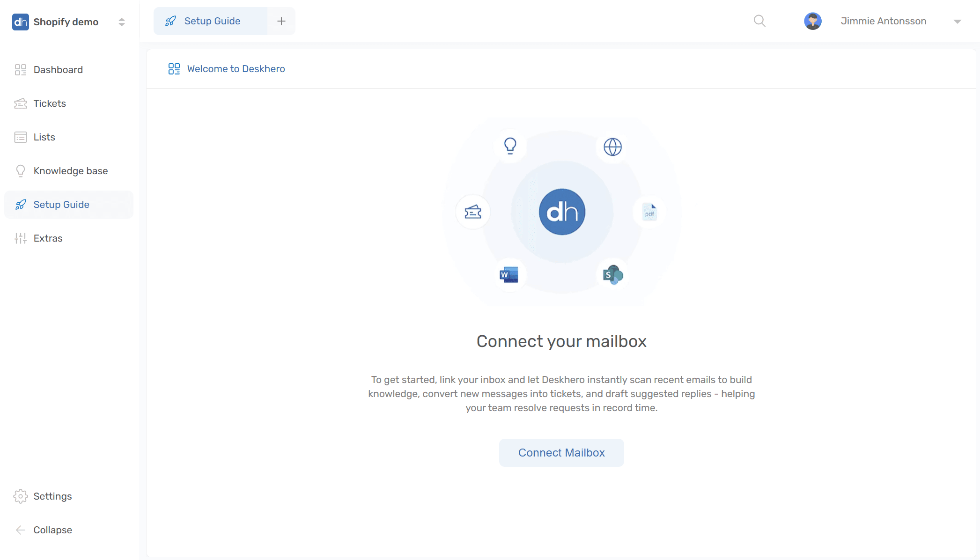Click the SharePoint icon
The width and height of the screenshot is (980, 560).
[x=612, y=275]
